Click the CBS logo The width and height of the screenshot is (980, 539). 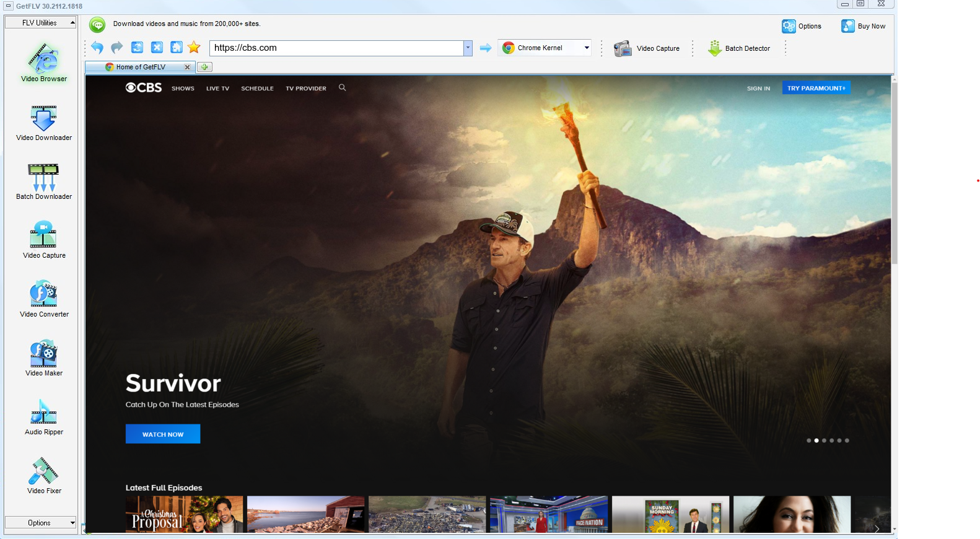click(x=144, y=88)
